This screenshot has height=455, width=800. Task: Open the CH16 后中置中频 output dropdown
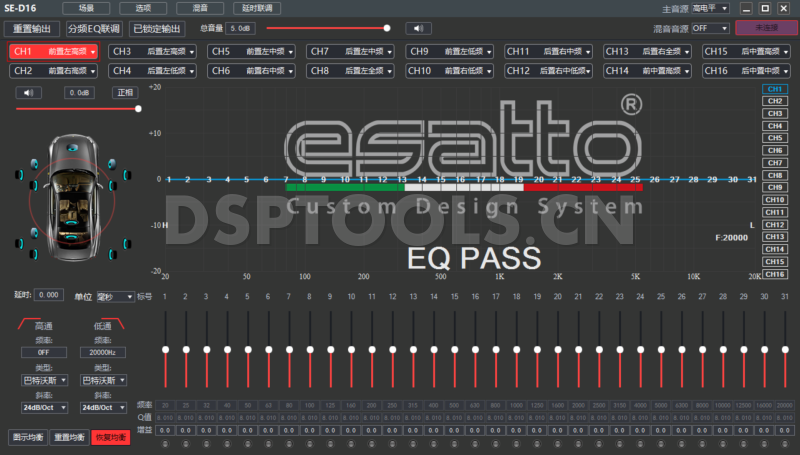tap(746, 70)
